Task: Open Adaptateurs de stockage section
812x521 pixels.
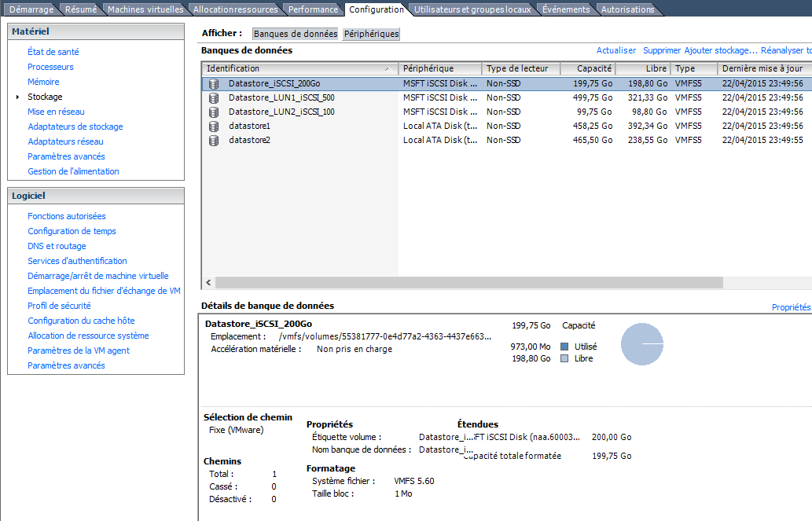Action: point(75,127)
